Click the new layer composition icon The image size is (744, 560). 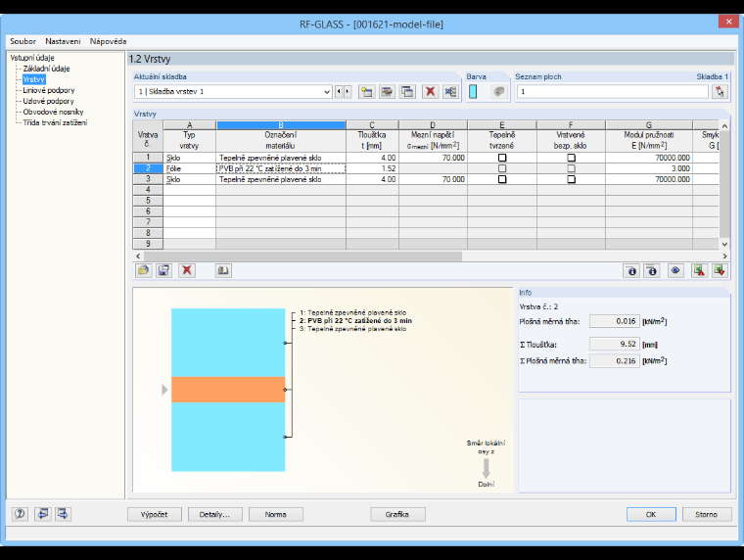[366, 92]
